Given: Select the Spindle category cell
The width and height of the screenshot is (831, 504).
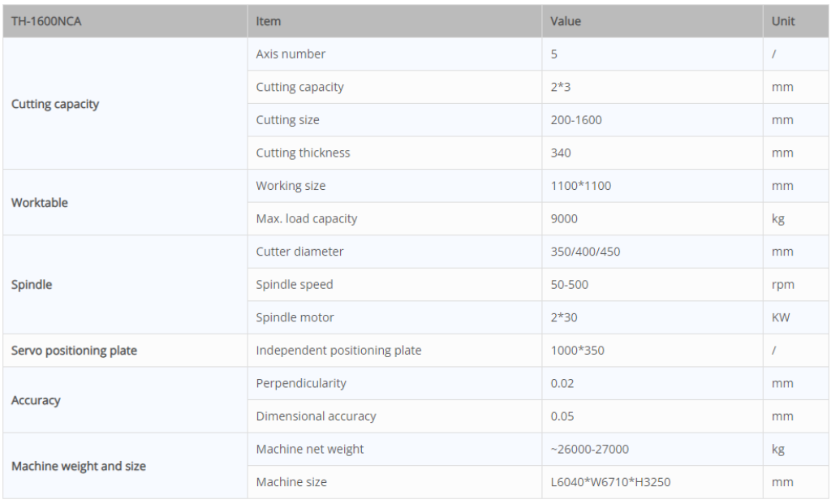Looking at the screenshot, I should point(32,285).
